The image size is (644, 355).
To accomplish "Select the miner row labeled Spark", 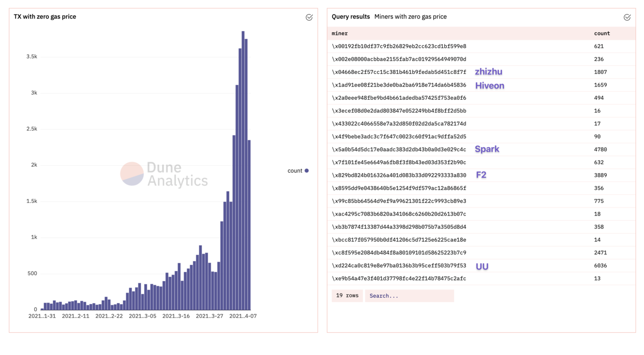I will [x=398, y=150].
